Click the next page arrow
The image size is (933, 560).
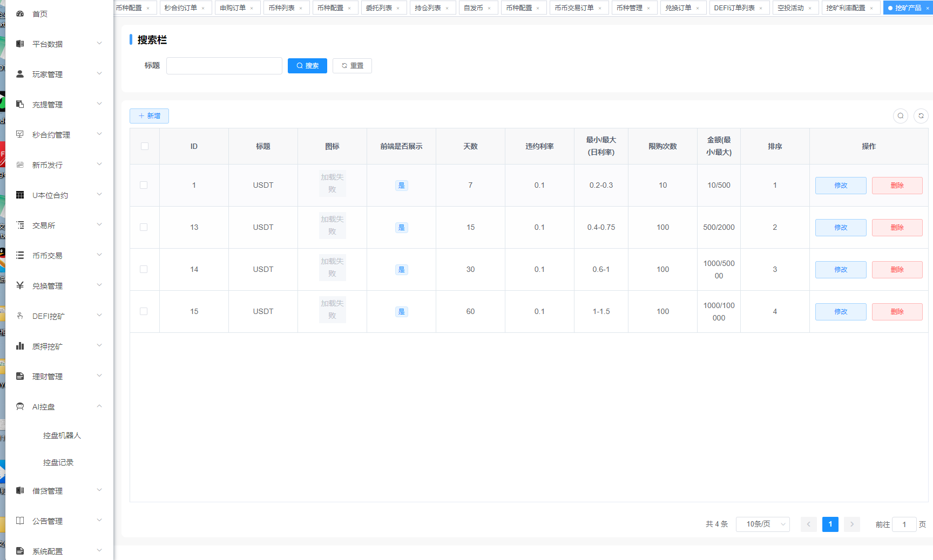852,524
